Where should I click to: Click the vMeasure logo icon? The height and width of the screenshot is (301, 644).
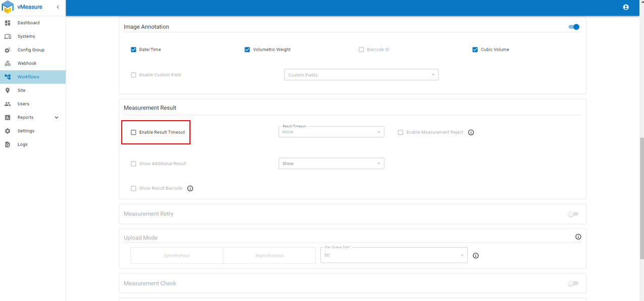pyautogui.click(x=8, y=7)
